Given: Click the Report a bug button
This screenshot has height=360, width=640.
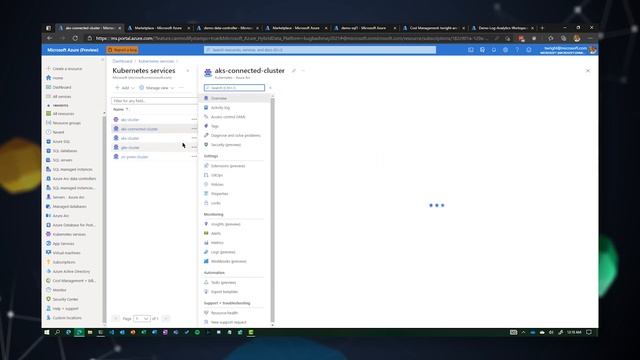Looking at the screenshot, I should (122, 50).
